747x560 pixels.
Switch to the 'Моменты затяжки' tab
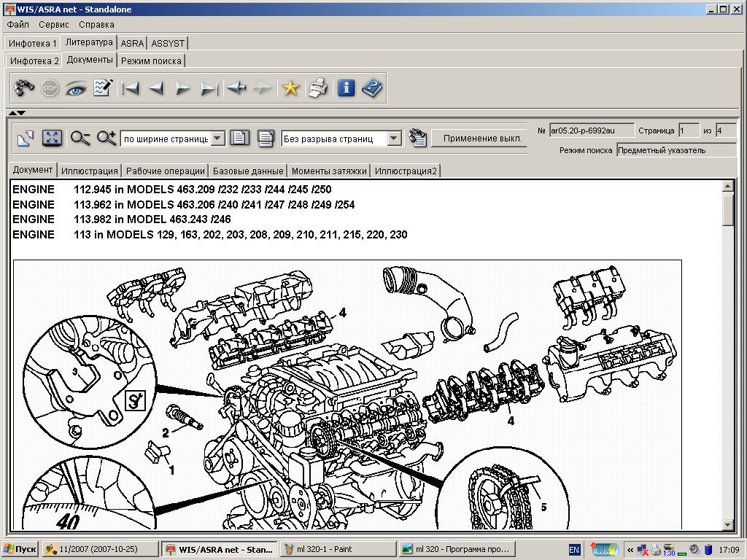pyautogui.click(x=329, y=171)
